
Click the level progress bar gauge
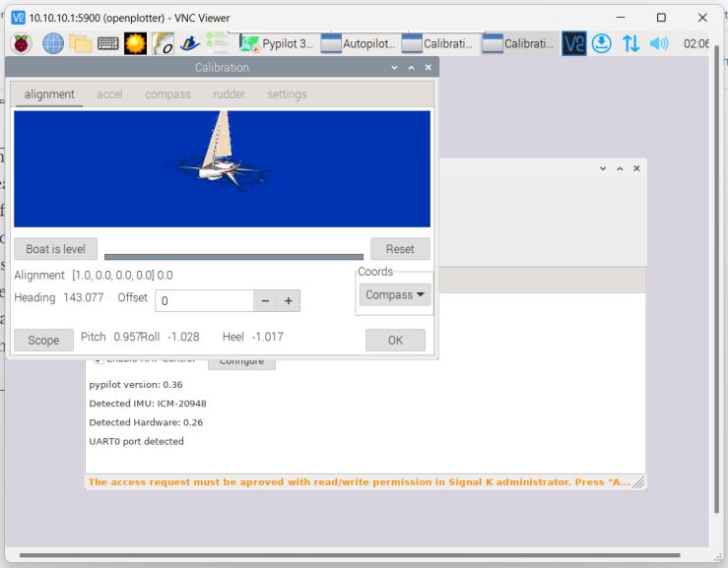[234, 257]
